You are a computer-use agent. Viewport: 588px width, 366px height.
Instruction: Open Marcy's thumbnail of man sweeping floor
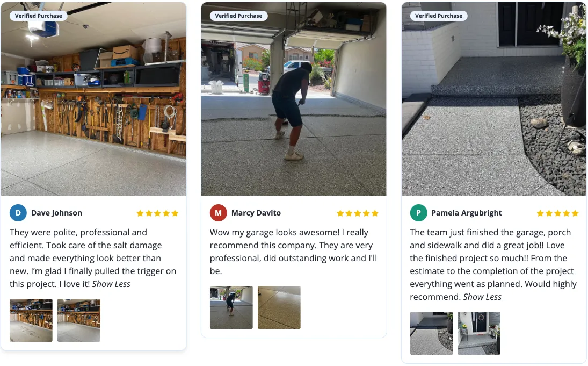coord(231,307)
